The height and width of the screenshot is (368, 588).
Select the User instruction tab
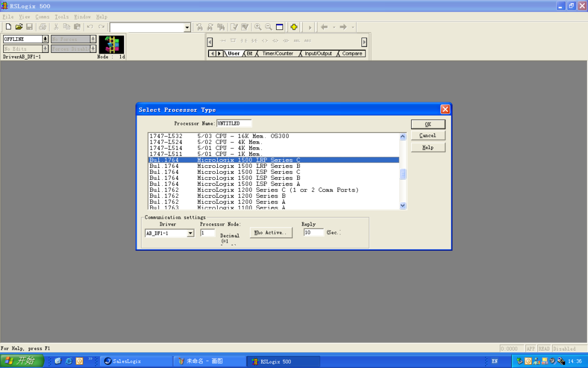click(x=234, y=53)
